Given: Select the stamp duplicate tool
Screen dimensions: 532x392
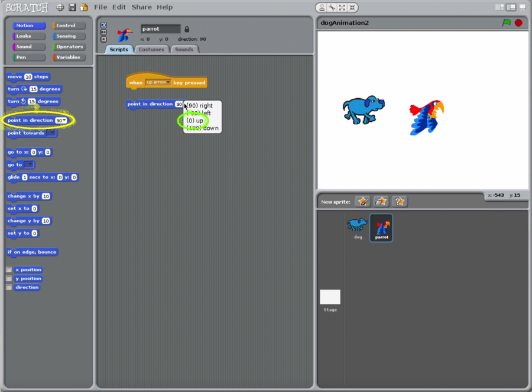Looking at the screenshot, I should coord(322,7).
